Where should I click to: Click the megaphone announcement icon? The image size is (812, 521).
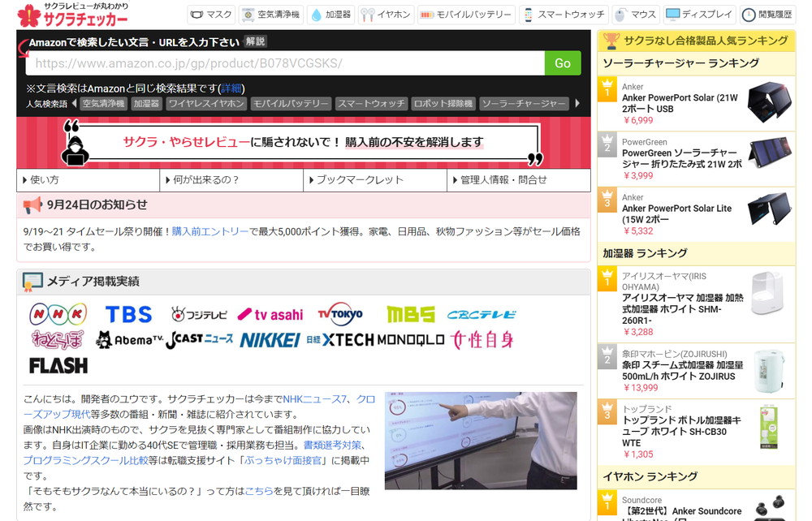(x=32, y=205)
